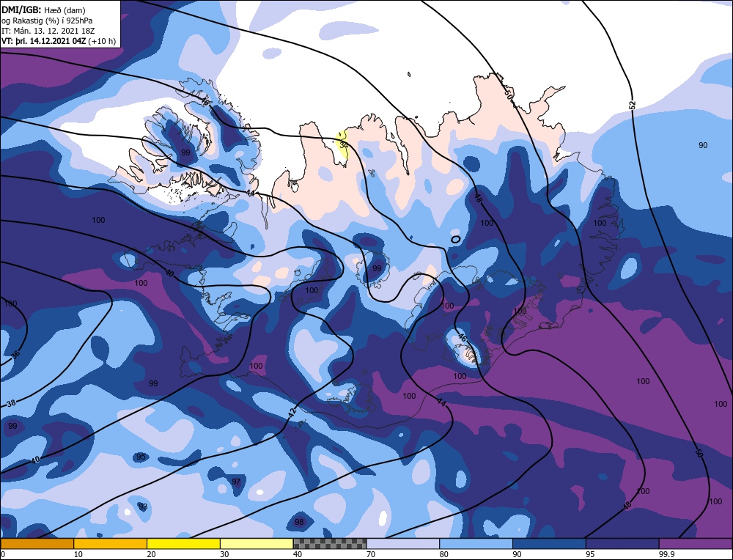Click the dark navy 95–99.9 legend swatch
Viewport: 733px width, 560px height.
click(x=622, y=543)
